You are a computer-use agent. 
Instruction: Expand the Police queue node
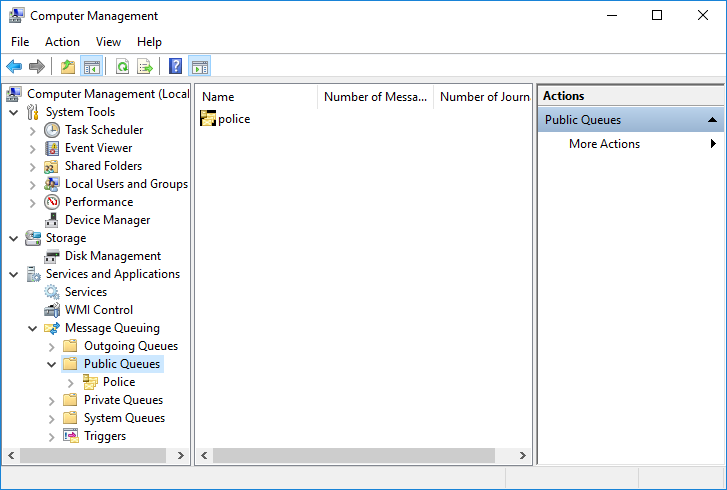click(x=70, y=383)
